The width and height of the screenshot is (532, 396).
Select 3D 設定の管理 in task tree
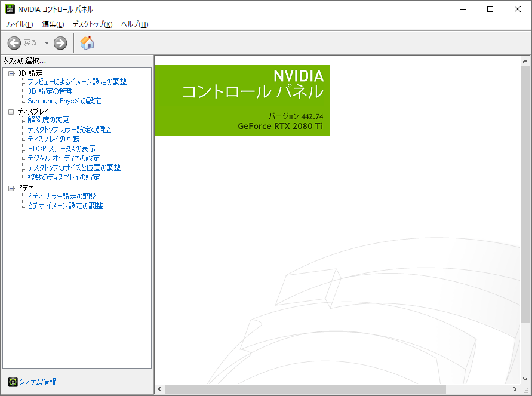[x=50, y=91]
